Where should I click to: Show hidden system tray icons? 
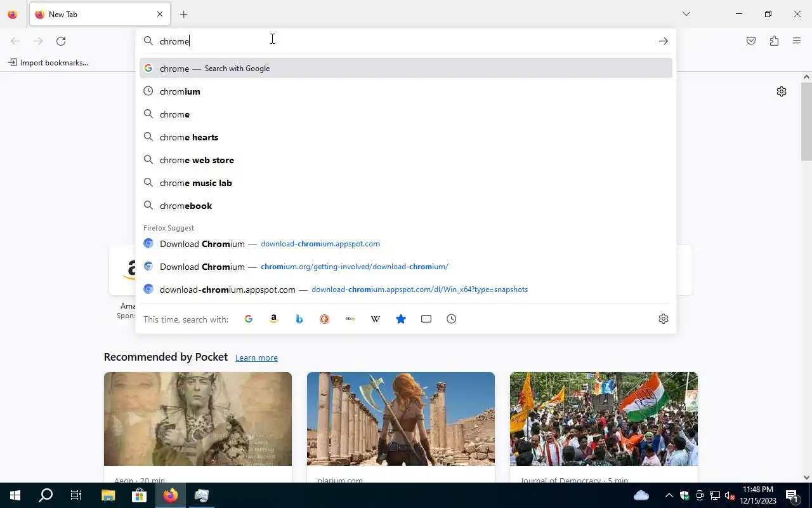click(669, 495)
